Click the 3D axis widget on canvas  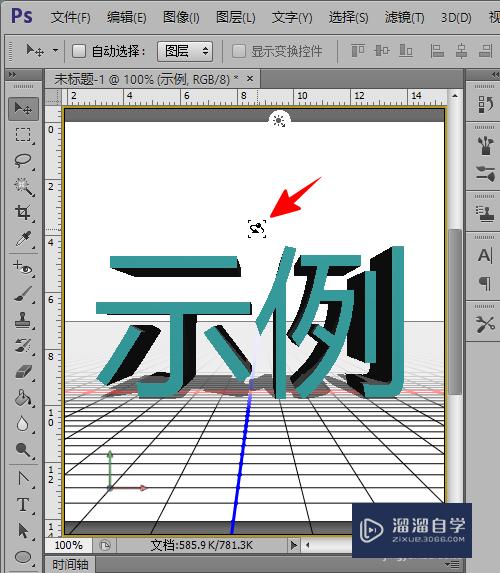pyautogui.click(x=126, y=472)
